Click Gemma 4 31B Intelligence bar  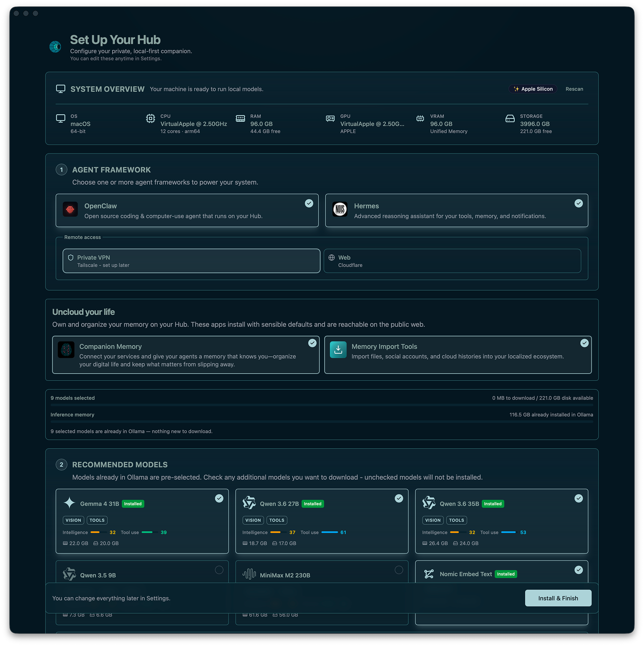coord(99,532)
